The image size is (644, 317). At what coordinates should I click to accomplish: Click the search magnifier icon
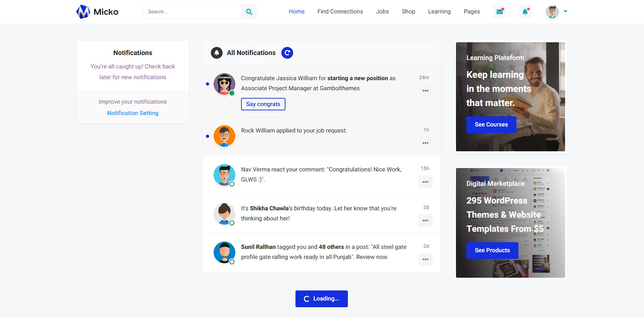tap(249, 12)
